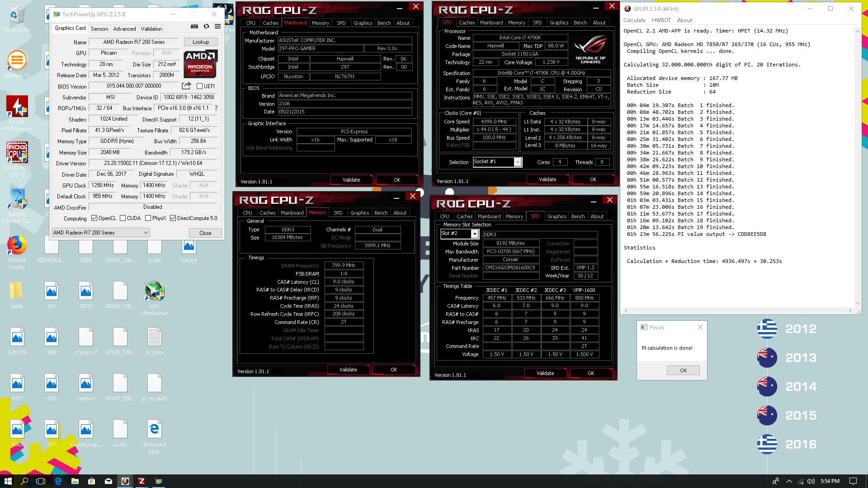Click the taskbar clock showing 5:54 PM
This screenshot has height=488, width=868.
[x=830, y=481]
